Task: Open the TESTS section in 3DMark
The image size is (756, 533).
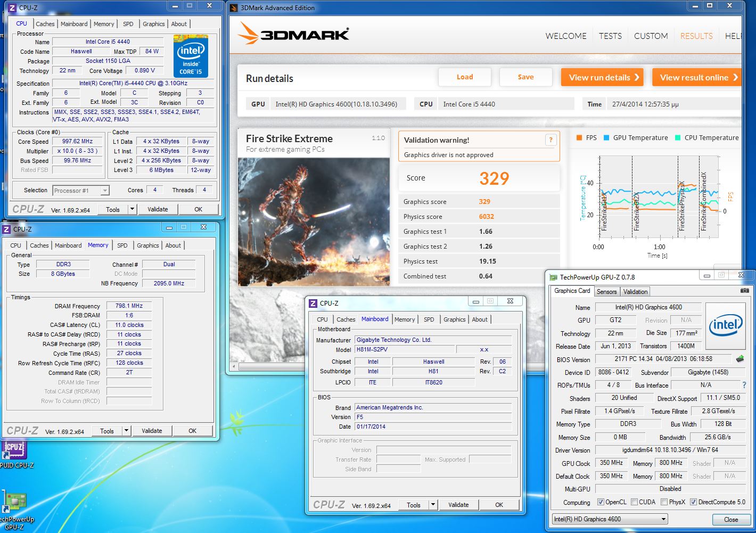Action: coord(610,36)
